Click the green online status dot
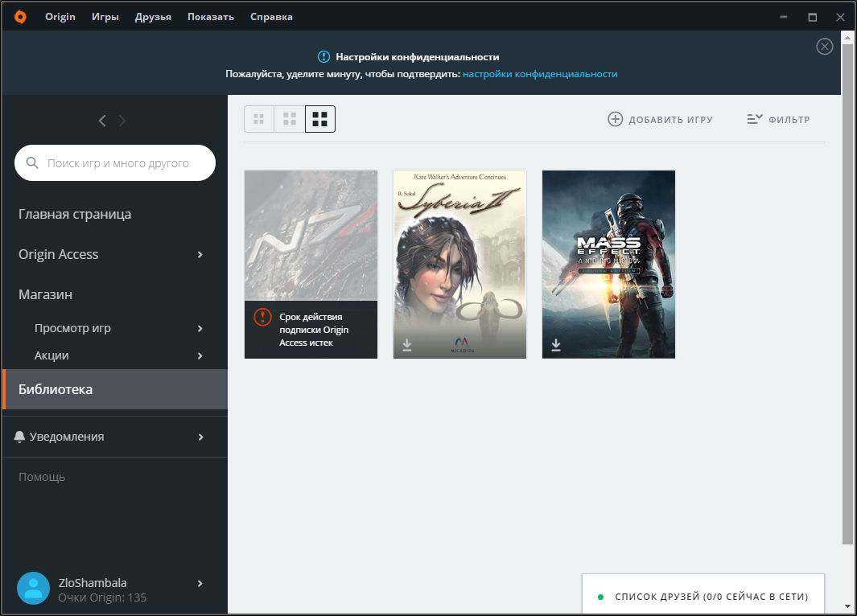 coord(600,597)
